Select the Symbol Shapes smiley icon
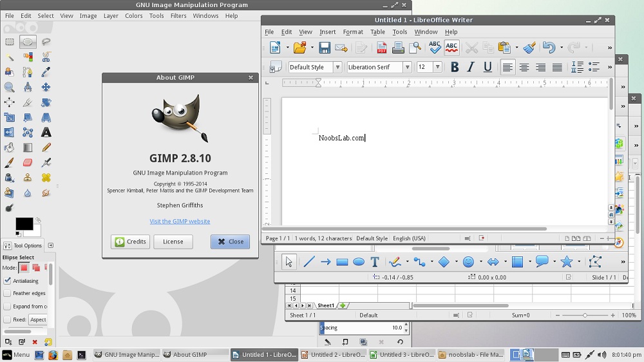 tap(468, 262)
